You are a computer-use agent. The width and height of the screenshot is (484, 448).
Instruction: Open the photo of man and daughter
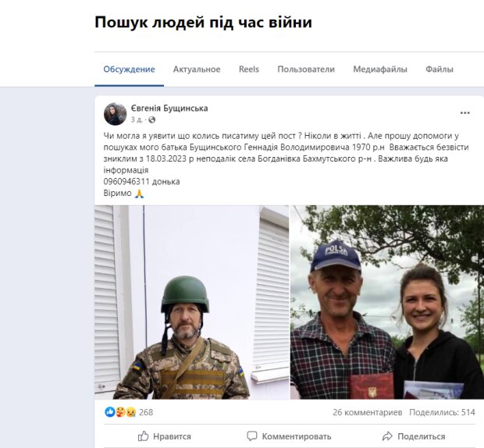point(387,302)
